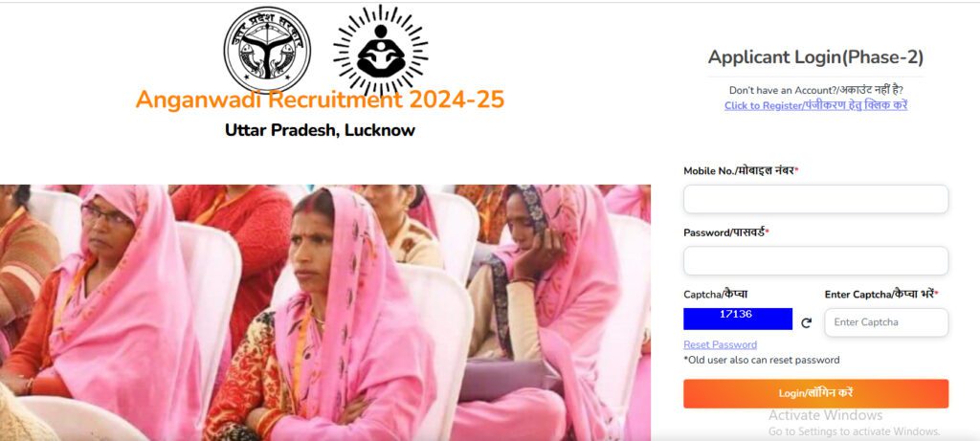980x441 pixels.
Task: Click the Mobile No. field label
Action: coord(742,170)
